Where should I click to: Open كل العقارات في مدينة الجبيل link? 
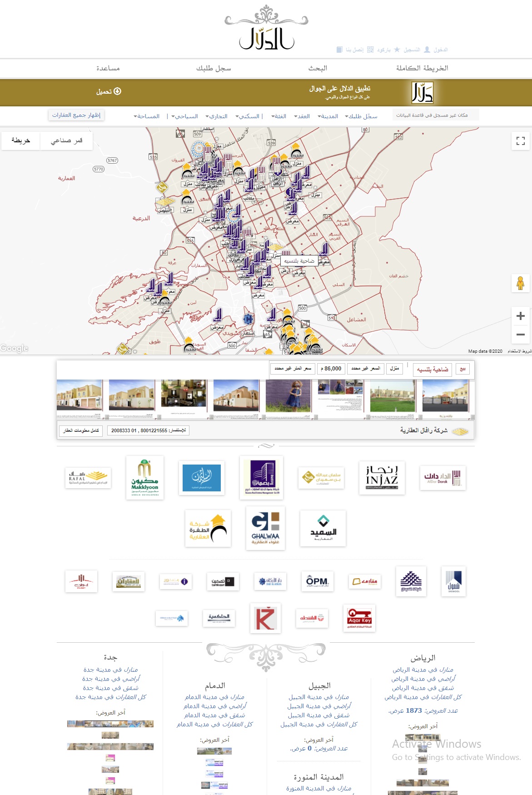coord(319,724)
